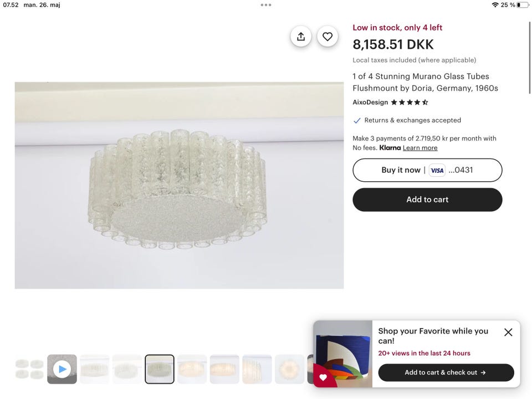The image size is (532, 399).
Task: Open the three-dot multitasking menu
Action: coord(266,5)
